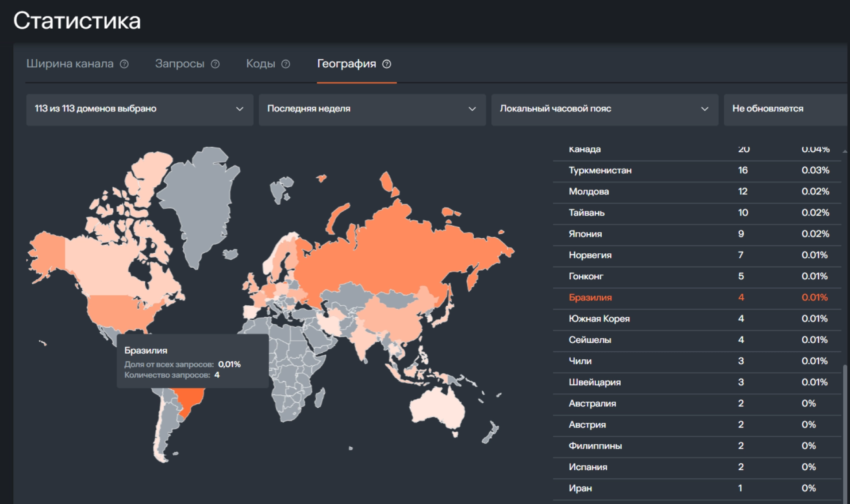Viewport: 850px width, 504px height.
Task: Open the Коды tab
Action: 261,64
